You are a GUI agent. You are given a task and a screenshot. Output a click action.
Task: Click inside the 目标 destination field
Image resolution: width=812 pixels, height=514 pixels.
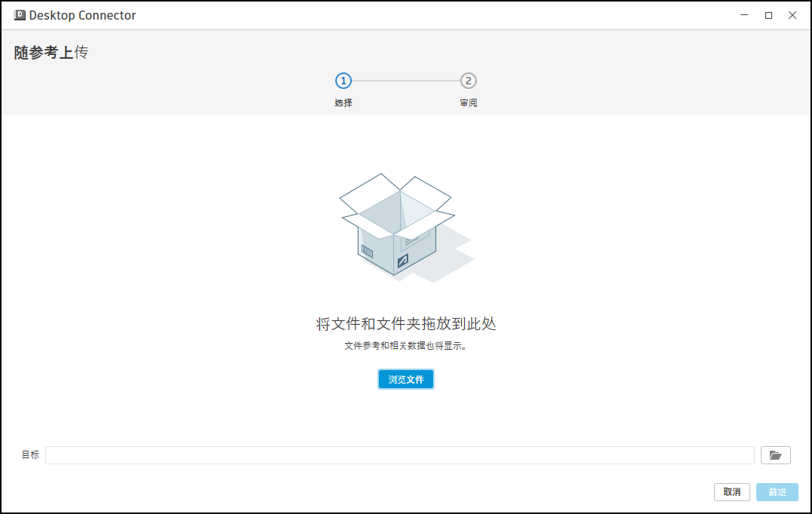pyautogui.click(x=399, y=455)
